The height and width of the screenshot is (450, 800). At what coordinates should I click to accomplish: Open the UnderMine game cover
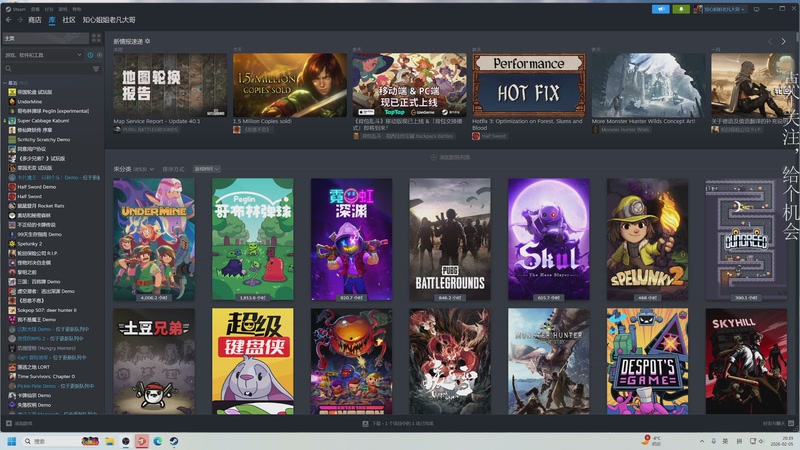(154, 239)
